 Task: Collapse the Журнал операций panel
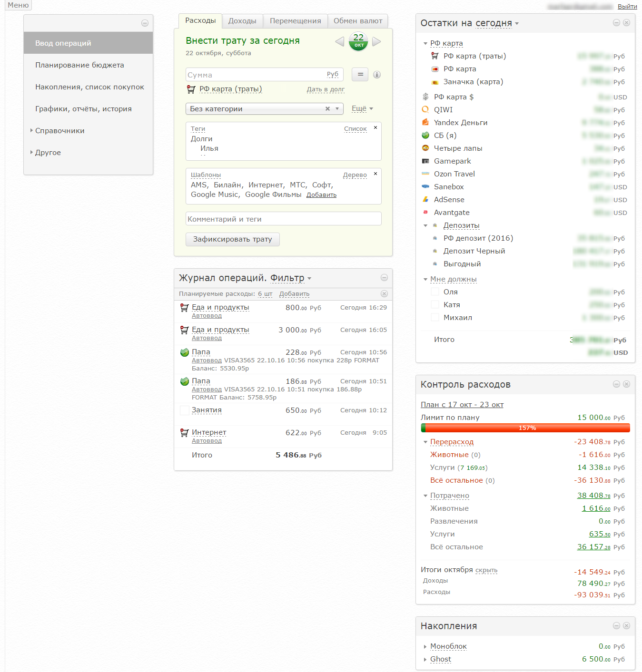385,278
